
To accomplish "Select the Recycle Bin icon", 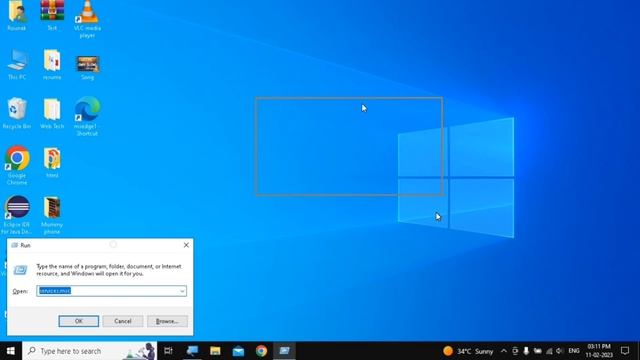I will (17, 113).
